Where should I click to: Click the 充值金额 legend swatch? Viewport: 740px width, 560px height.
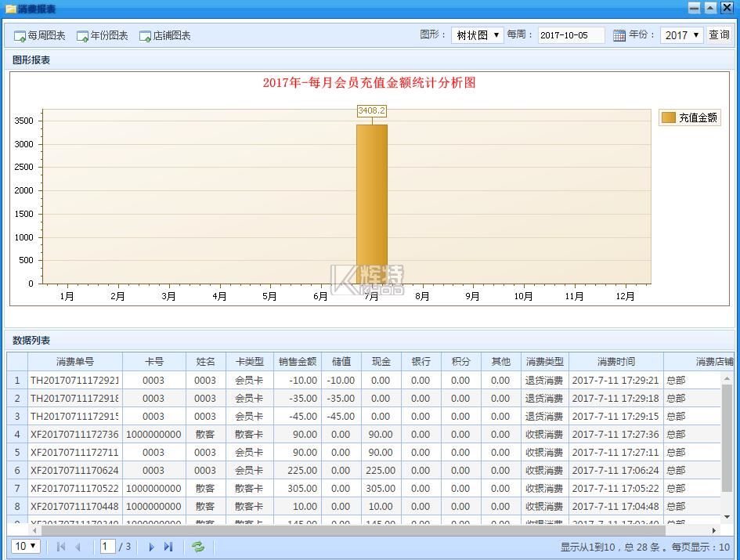click(668, 117)
